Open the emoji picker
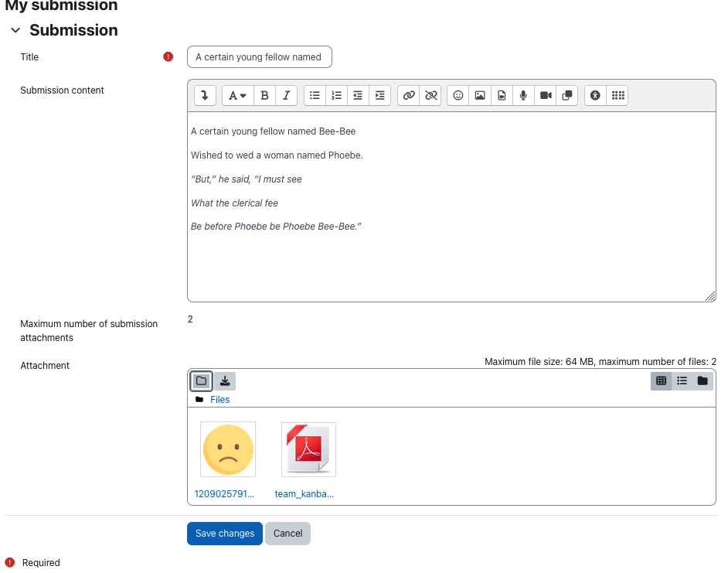Screen dimensions: 728x573 [458, 96]
